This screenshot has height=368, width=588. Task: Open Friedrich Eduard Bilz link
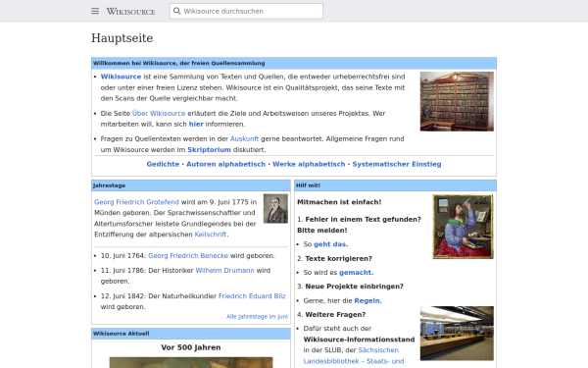pos(252,296)
